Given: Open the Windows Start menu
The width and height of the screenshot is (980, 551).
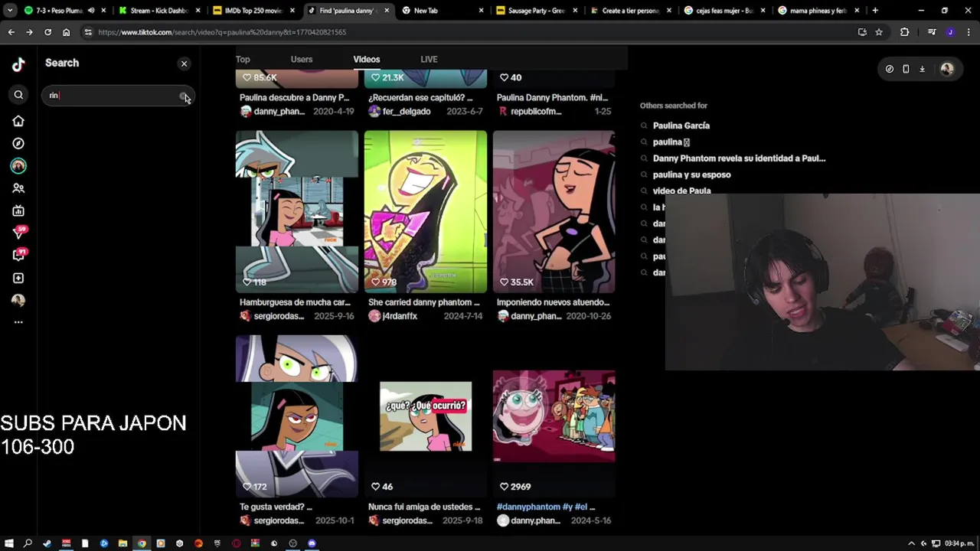Looking at the screenshot, I should pyautogui.click(x=9, y=543).
